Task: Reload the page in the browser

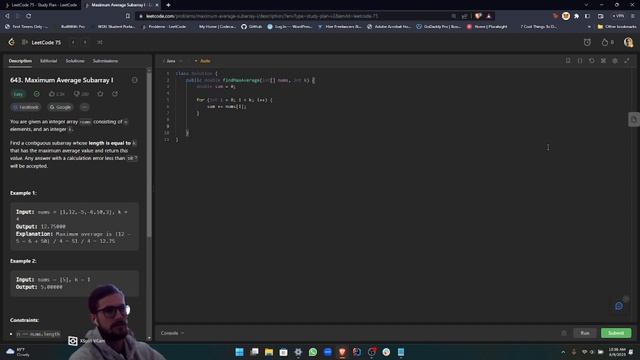Action: click(x=29, y=16)
